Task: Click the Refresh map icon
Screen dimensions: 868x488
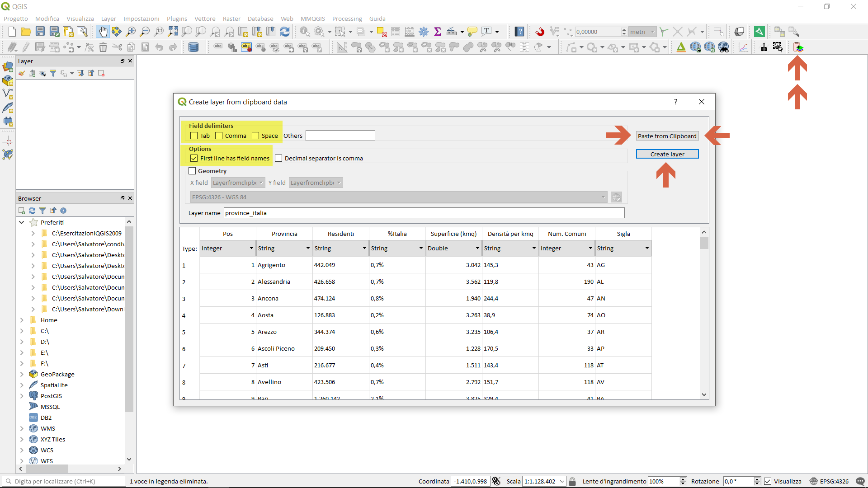Action: (x=285, y=32)
